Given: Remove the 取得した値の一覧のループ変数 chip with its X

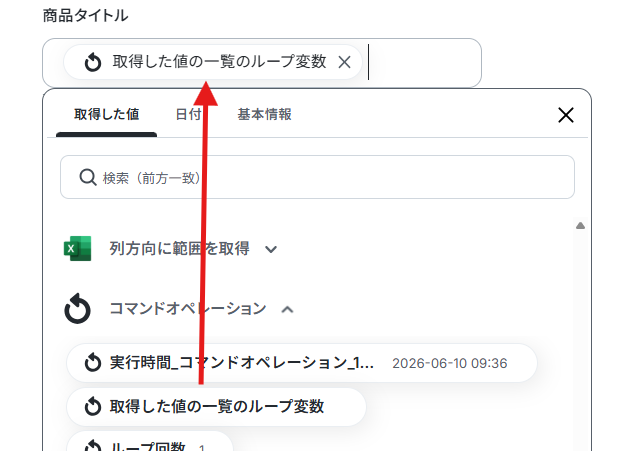Looking at the screenshot, I should (344, 62).
